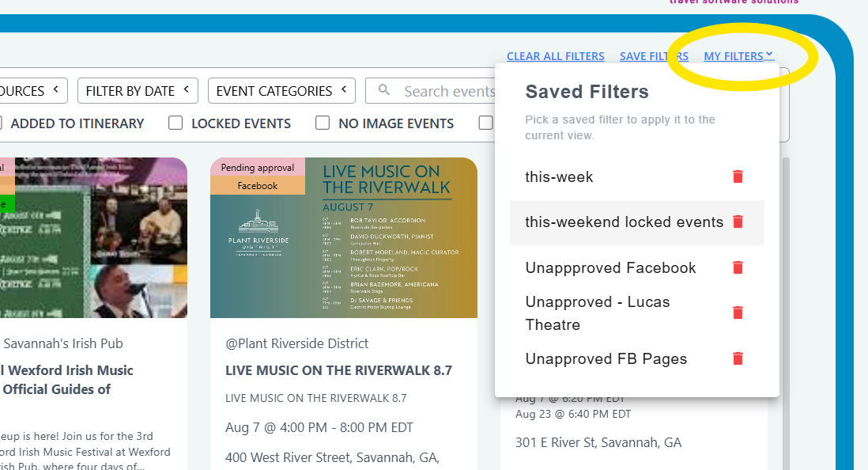Click the Save Filters link
This screenshot has height=470, width=868.
tap(654, 56)
